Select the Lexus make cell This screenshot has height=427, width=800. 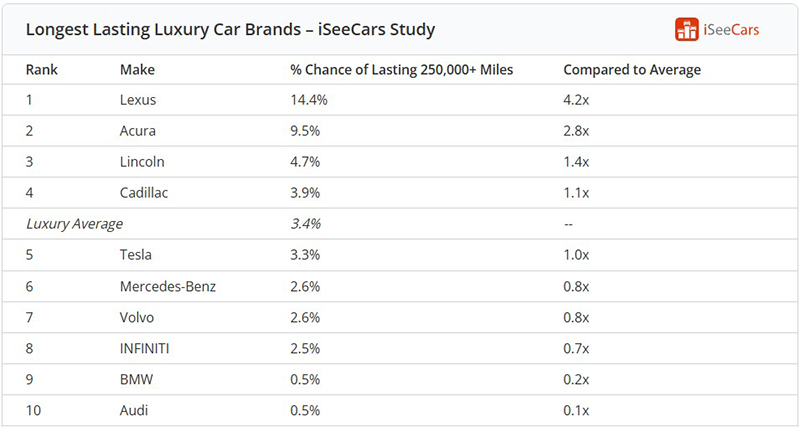138,99
